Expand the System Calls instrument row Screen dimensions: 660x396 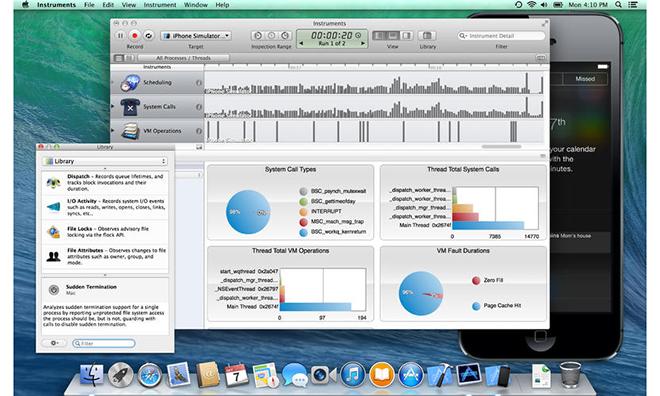(113, 106)
